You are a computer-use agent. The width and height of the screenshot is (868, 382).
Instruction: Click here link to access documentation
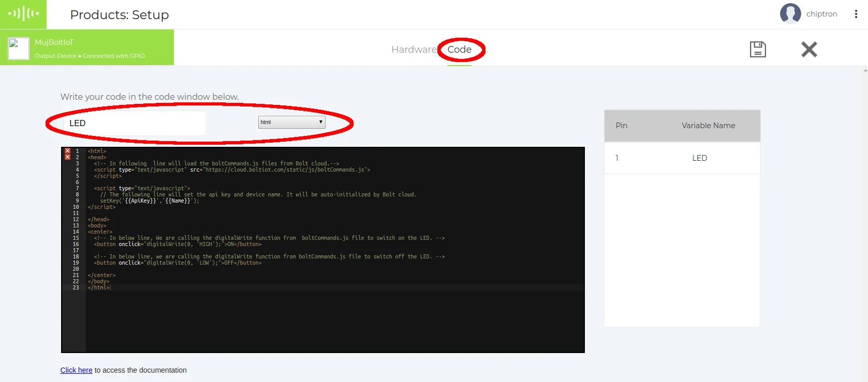click(76, 370)
